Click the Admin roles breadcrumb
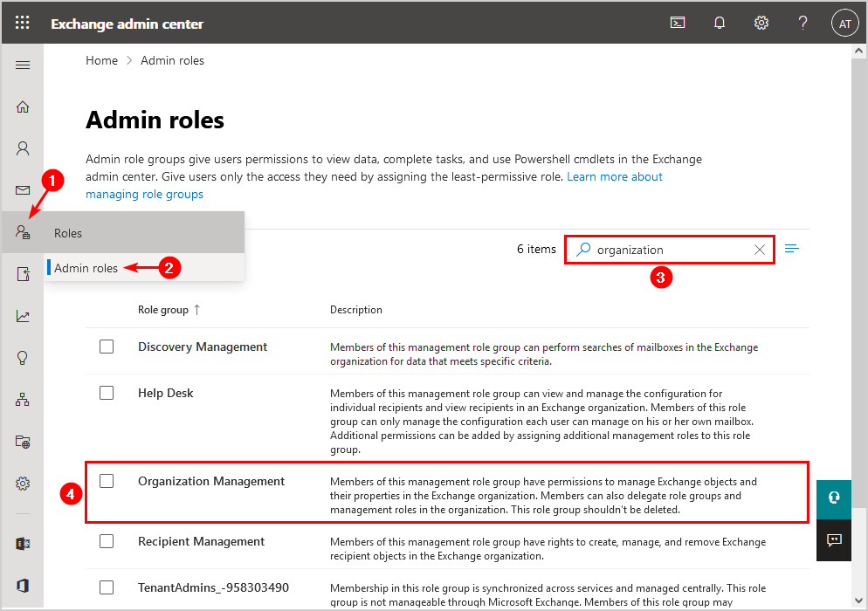This screenshot has height=611, width=868. coord(172,60)
